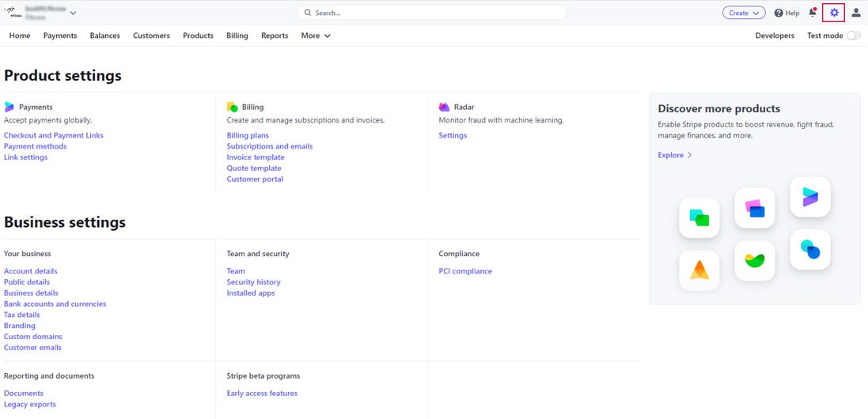Open the Customers navigation tab
Viewport: 868px width, 419px height.
click(x=151, y=36)
